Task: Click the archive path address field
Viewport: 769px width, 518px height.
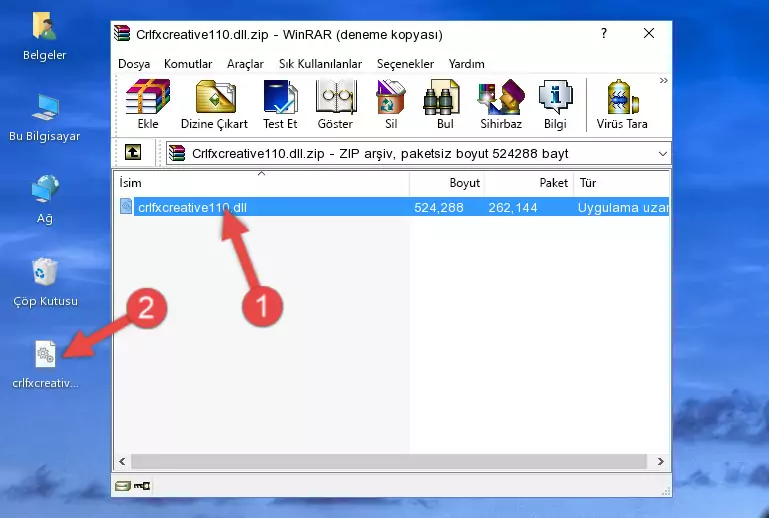Action: (417, 154)
